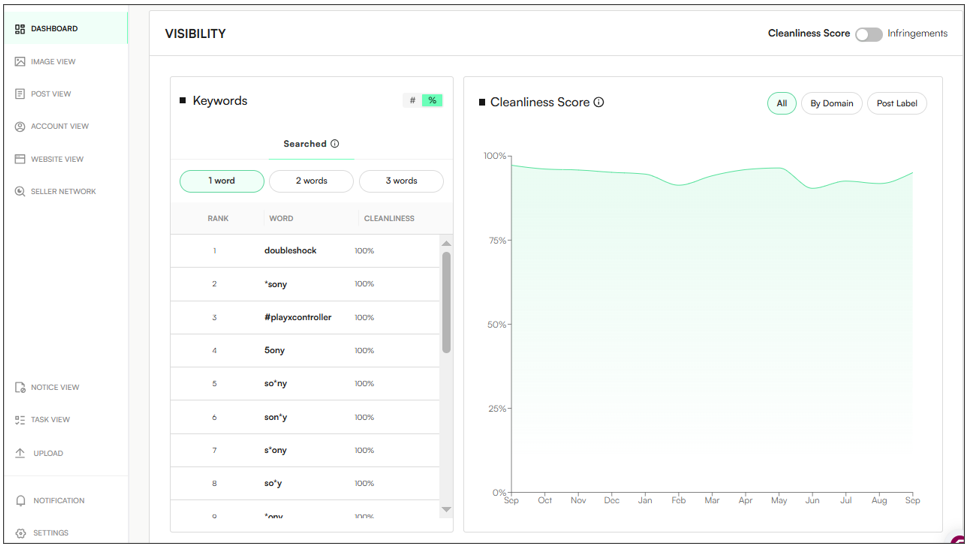Click scrollbar up arrow in keywords list

click(446, 243)
